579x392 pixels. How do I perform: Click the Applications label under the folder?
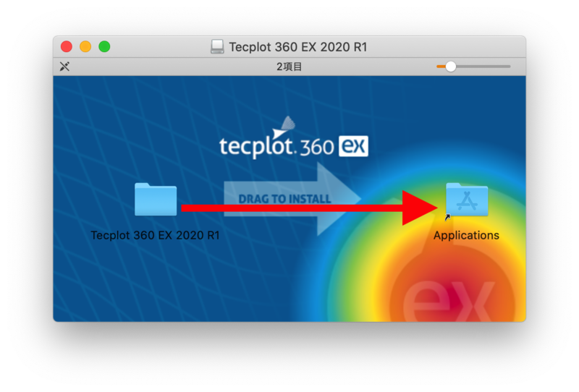[466, 235]
